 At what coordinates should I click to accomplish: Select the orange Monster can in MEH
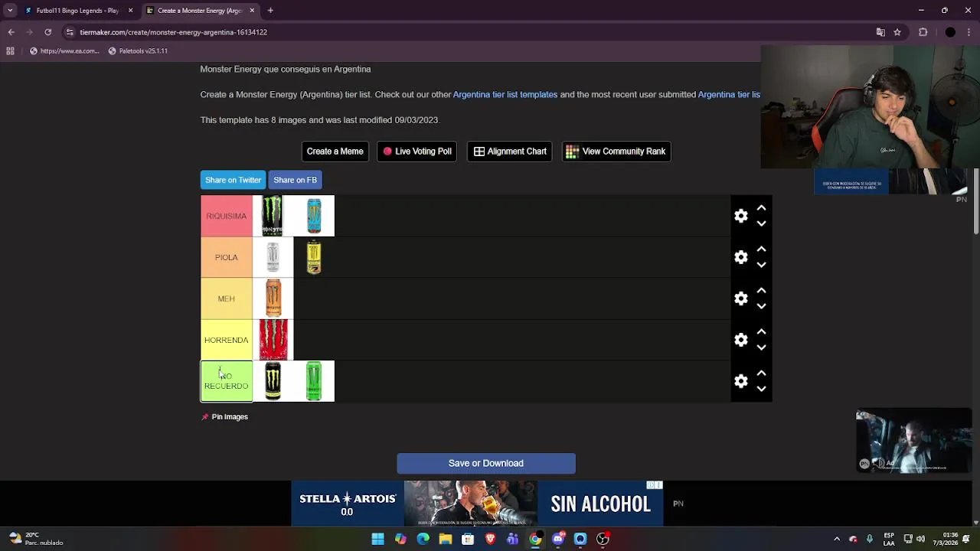pyautogui.click(x=273, y=298)
